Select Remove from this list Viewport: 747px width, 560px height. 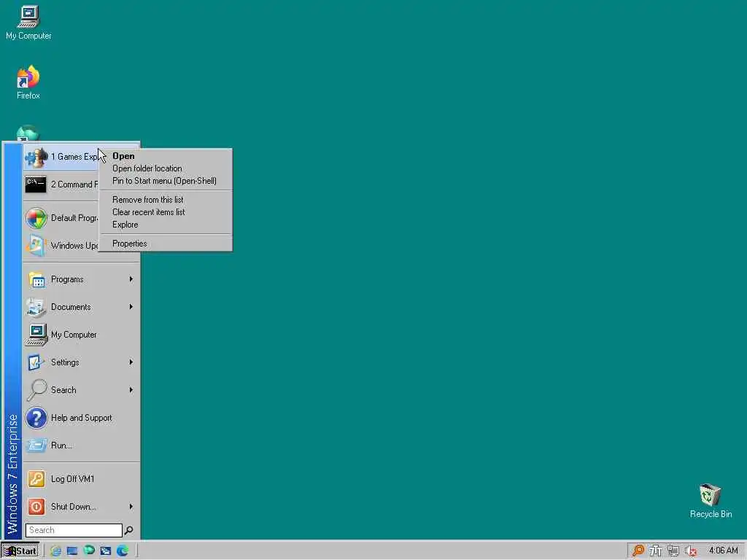[166, 200]
